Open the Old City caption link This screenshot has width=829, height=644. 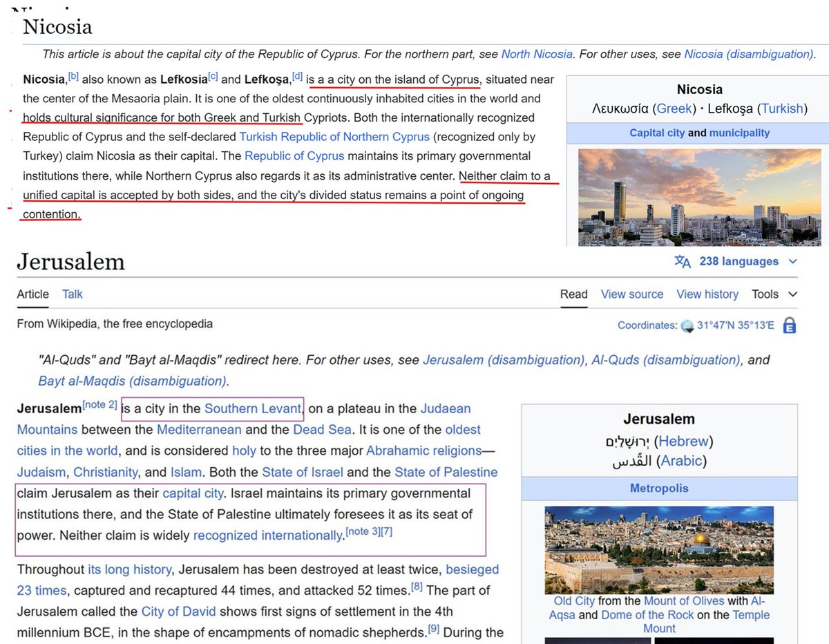point(574,601)
